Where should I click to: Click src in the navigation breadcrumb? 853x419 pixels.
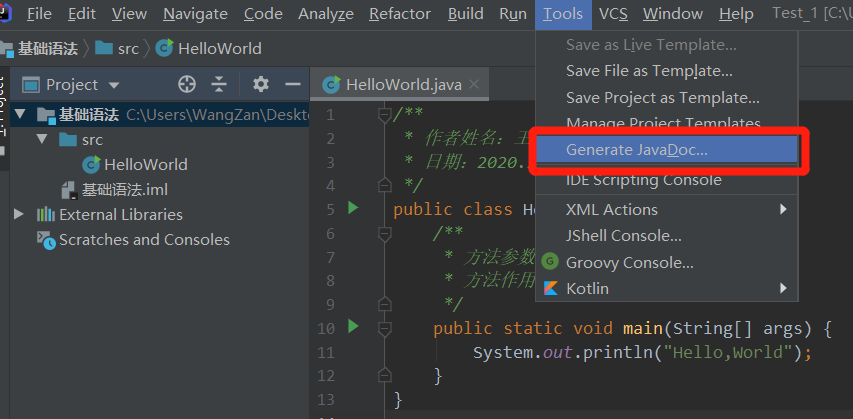(128, 48)
